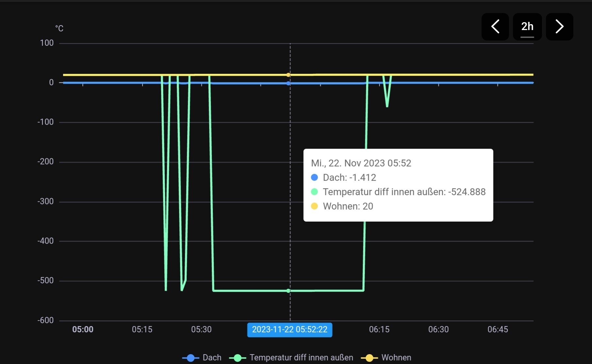Select the 2023-11-22 05:52:22 timestamp label

click(x=290, y=329)
